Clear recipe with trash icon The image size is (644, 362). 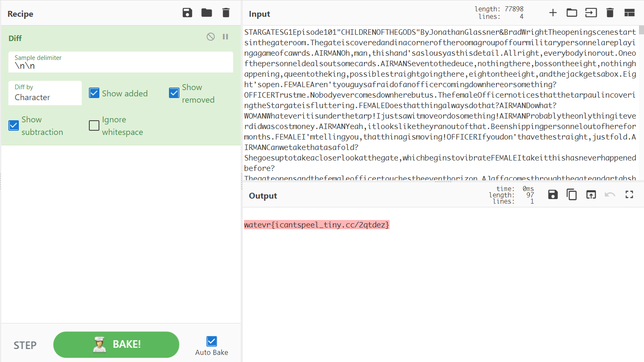226,13
